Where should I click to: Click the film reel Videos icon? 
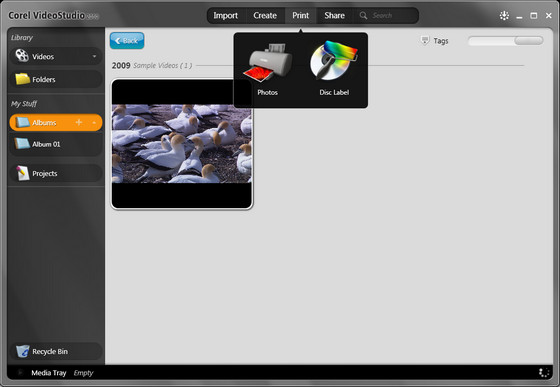pyautogui.click(x=22, y=55)
